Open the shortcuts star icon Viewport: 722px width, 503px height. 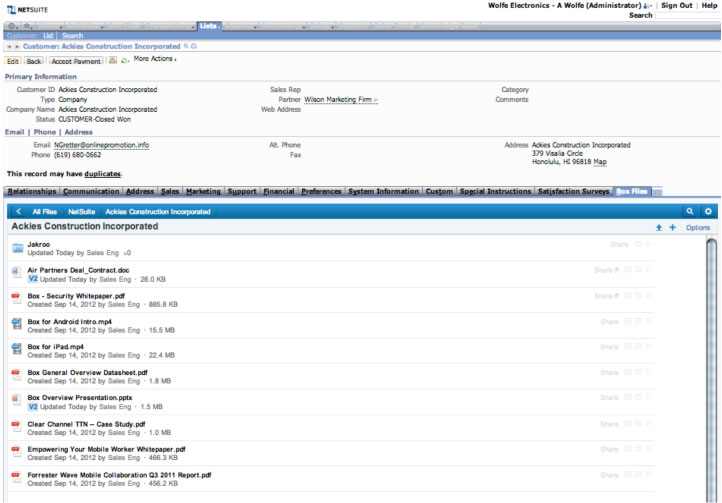point(28,26)
